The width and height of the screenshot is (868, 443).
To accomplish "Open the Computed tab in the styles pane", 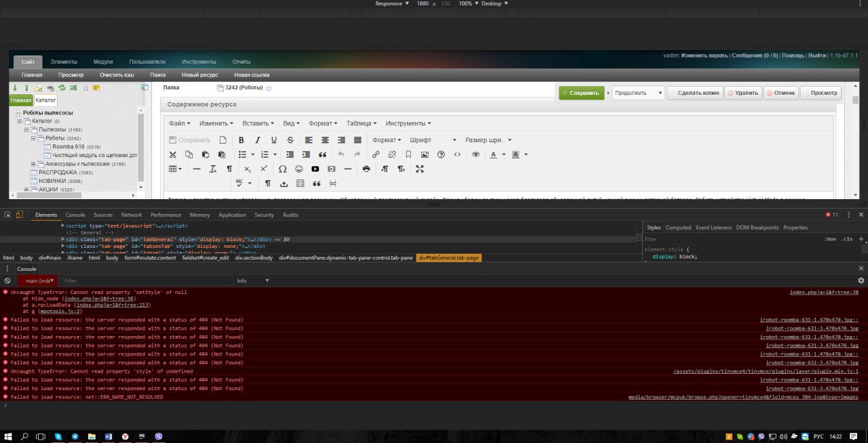I will (678, 228).
